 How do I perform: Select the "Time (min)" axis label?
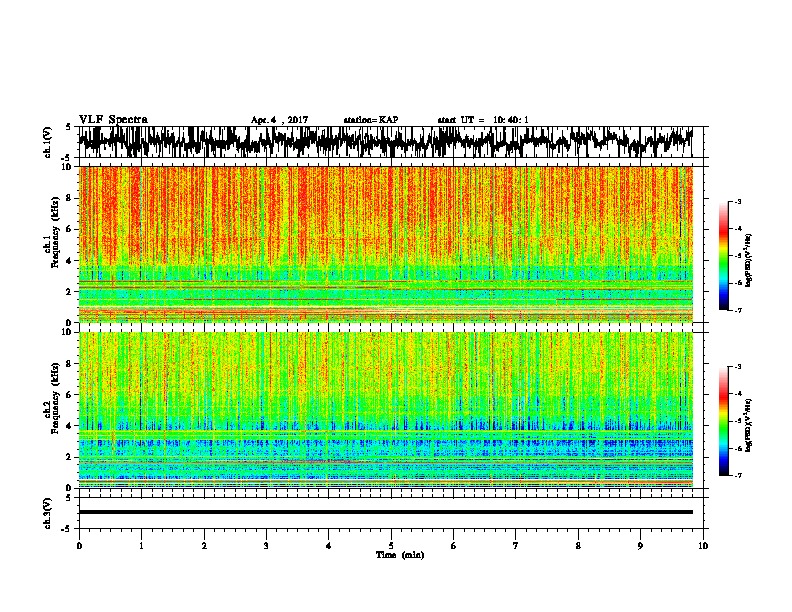tap(400, 555)
